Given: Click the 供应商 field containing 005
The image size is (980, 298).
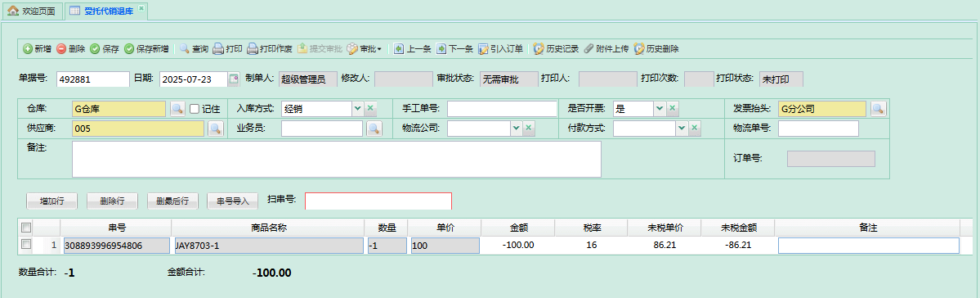Looking at the screenshot, I should pyautogui.click(x=138, y=129).
